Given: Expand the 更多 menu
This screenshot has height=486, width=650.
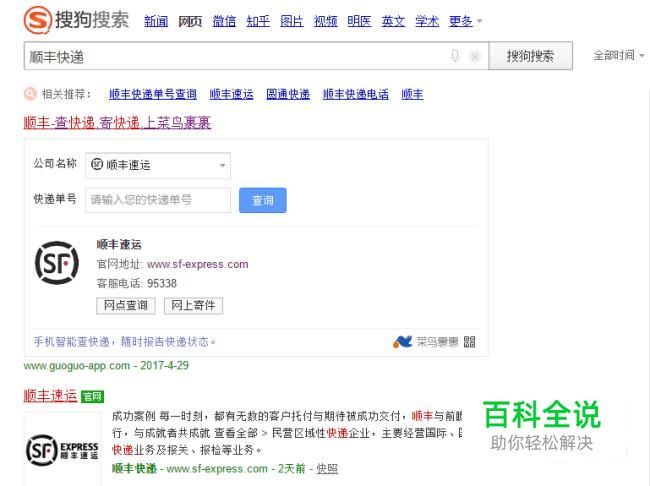Looking at the screenshot, I should click(x=465, y=21).
